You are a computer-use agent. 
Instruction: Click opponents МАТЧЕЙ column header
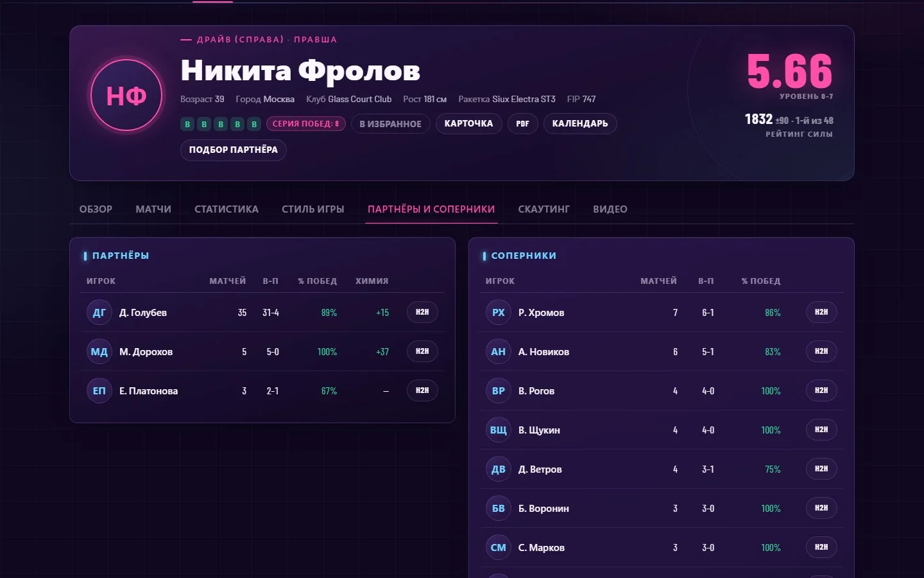(658, 281)
